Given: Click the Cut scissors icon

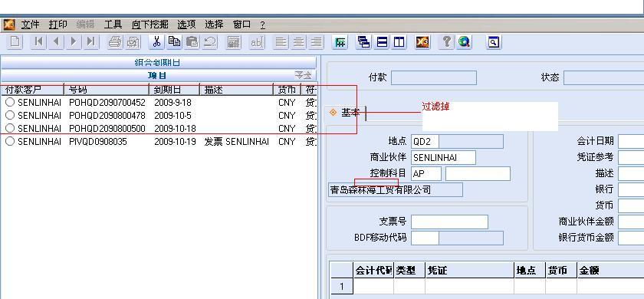Looking at the screenshot, I should click(156, 42).
